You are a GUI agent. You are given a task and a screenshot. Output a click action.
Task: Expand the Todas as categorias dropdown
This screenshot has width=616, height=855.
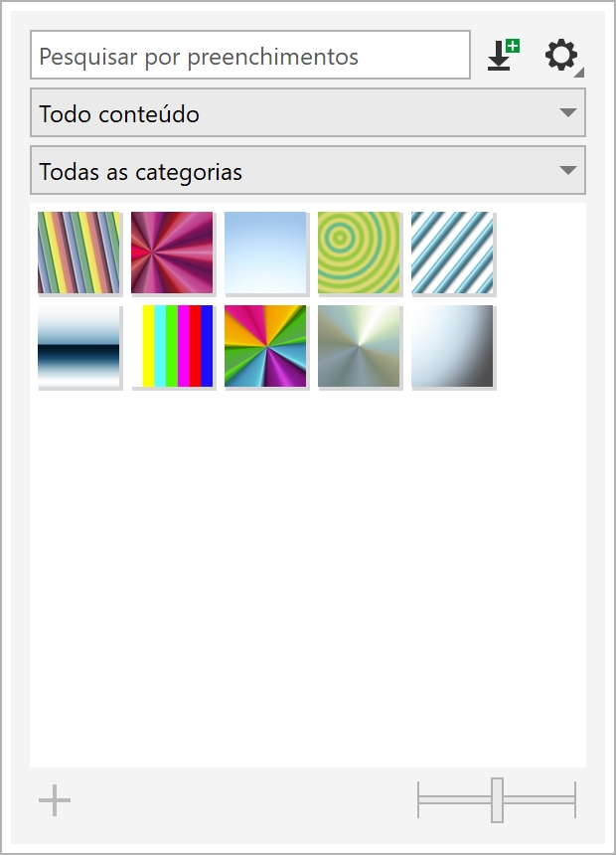click(308, 171)
